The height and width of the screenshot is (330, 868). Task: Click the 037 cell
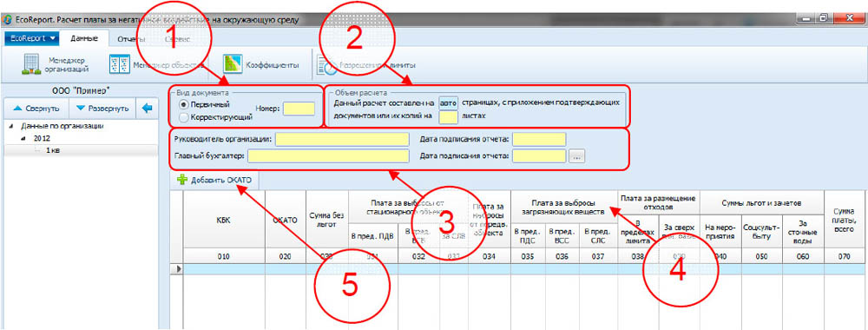coord(598,256)
